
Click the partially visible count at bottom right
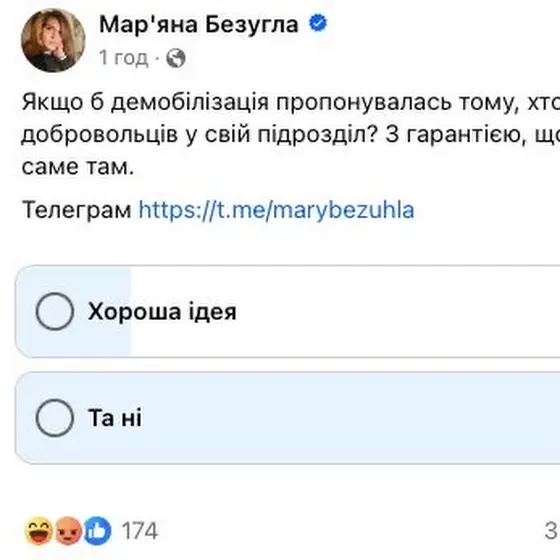coord(552,531)
